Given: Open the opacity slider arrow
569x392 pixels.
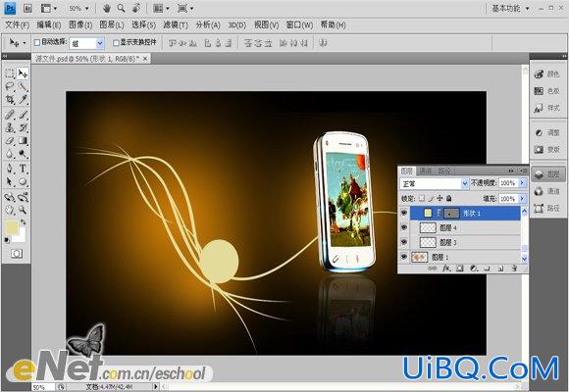Looking at the screenshot, I should pos(522,183).
